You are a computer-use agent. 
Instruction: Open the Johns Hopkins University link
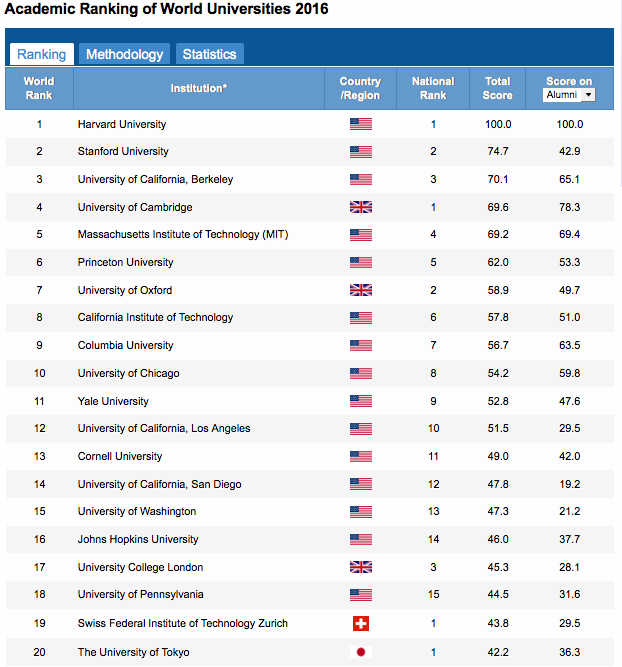[138, 540]
